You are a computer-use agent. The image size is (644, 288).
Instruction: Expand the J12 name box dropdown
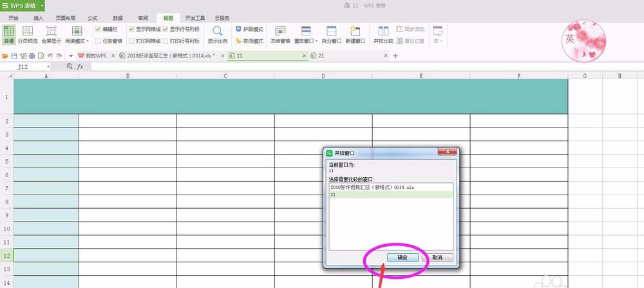point(48,66)
